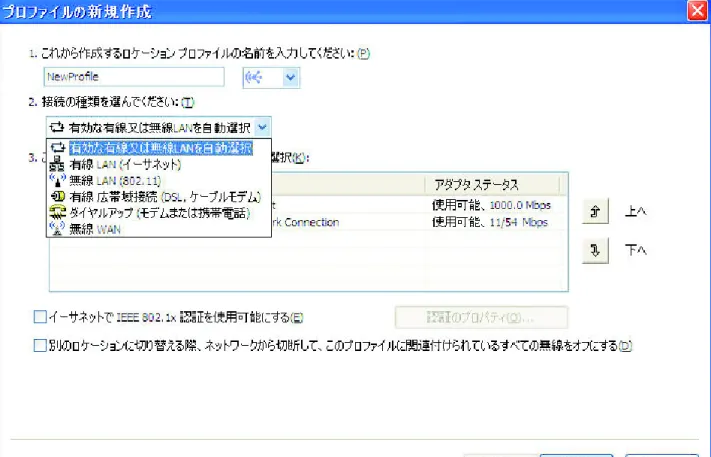Click the dial-up telephone icon
711x457 pixels.
[x=58, y=213]
